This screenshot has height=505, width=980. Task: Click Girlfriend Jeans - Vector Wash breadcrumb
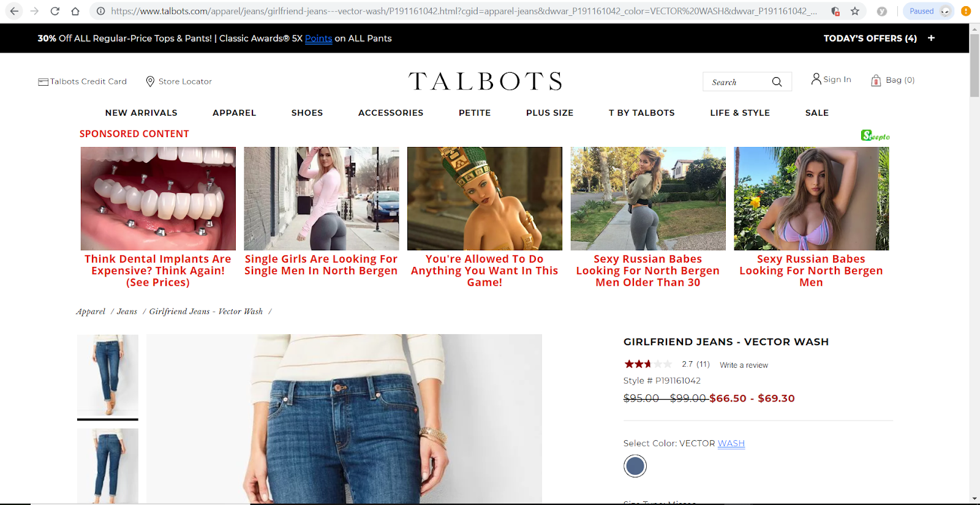click(206, 312)
